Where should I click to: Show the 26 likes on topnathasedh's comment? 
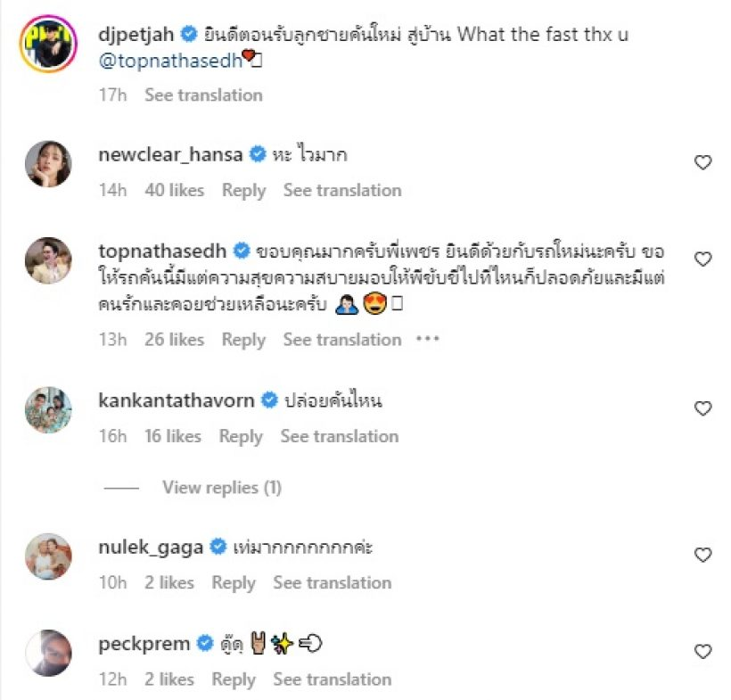tap(174, 340)
